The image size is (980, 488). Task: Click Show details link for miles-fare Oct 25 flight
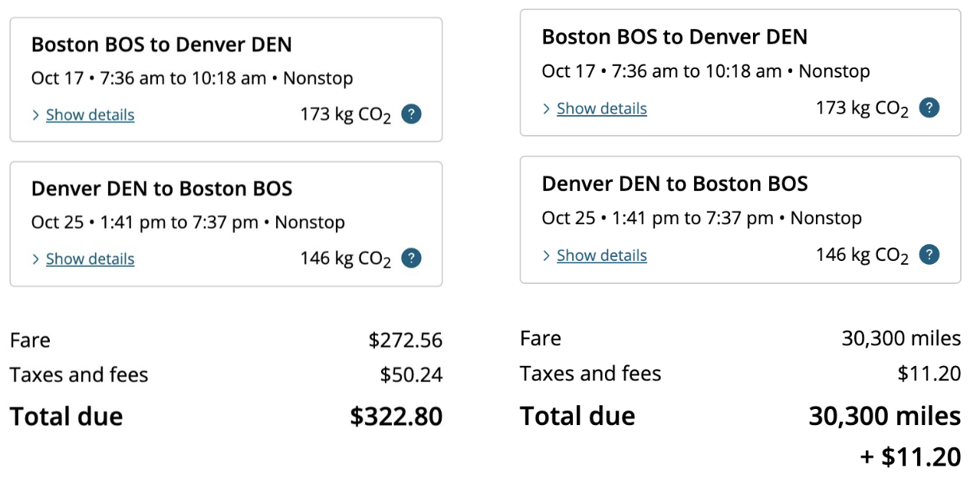click(x=601, y=256)
